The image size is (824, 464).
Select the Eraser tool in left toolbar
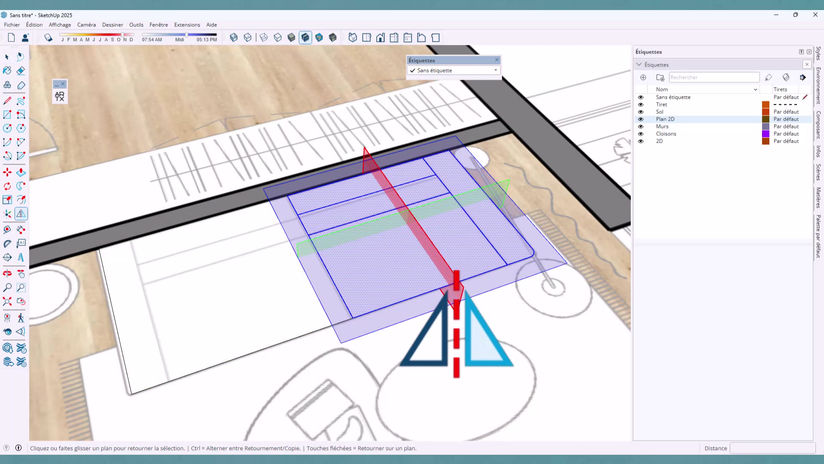click(x=21, y=70)
